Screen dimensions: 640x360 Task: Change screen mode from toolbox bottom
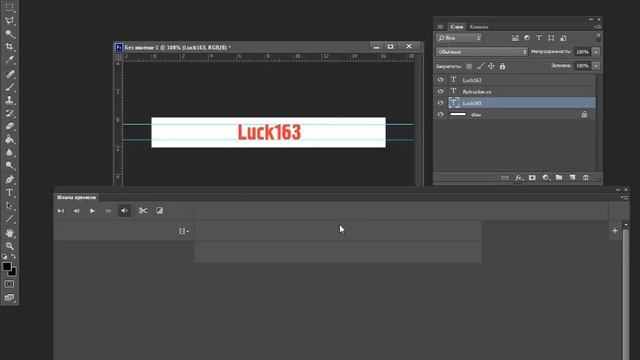tap(9, 297)
